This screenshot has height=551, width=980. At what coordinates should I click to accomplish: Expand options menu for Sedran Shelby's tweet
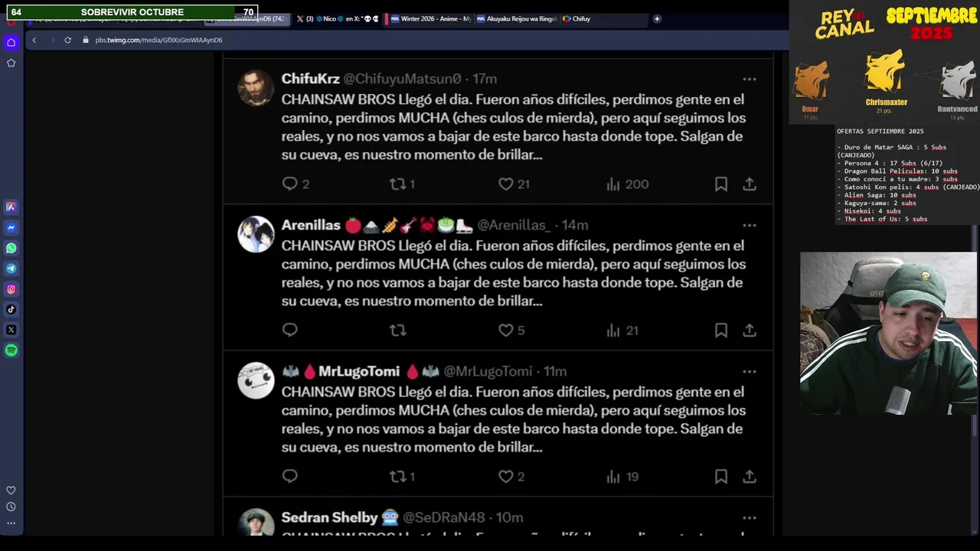749,518
